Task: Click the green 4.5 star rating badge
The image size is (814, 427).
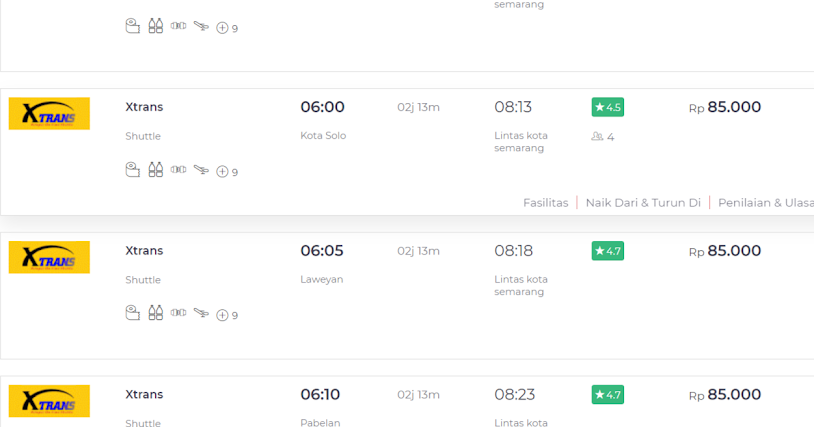Action: pyautogui.click(x=607, y=107)
